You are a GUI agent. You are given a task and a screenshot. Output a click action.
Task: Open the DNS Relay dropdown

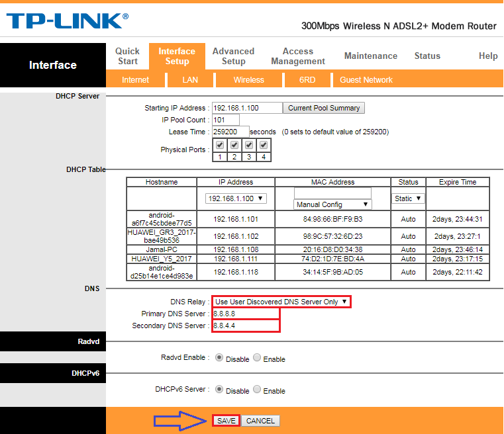(281, 302)
